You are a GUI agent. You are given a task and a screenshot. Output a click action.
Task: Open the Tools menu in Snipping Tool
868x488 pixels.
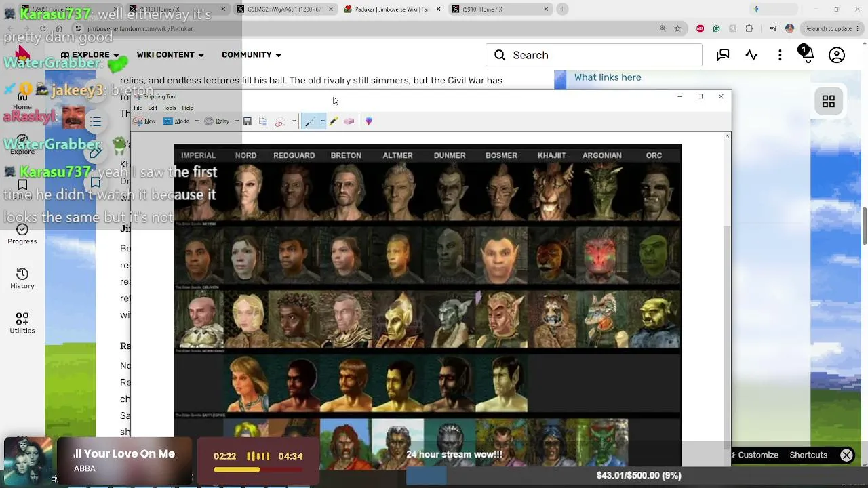click(170, 108)
